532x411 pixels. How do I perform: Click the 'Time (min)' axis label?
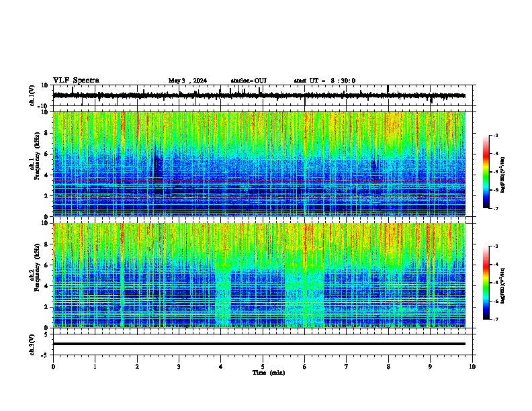(x=269, y=373)
